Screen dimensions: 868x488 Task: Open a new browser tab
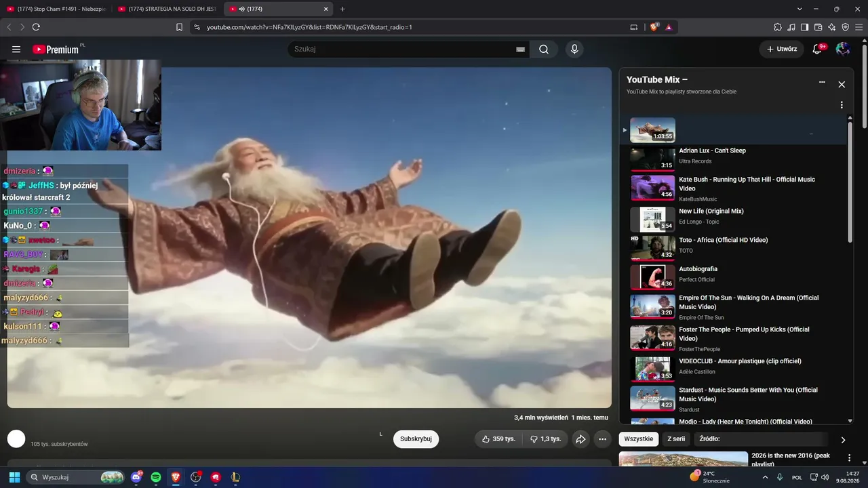(342, 9)
